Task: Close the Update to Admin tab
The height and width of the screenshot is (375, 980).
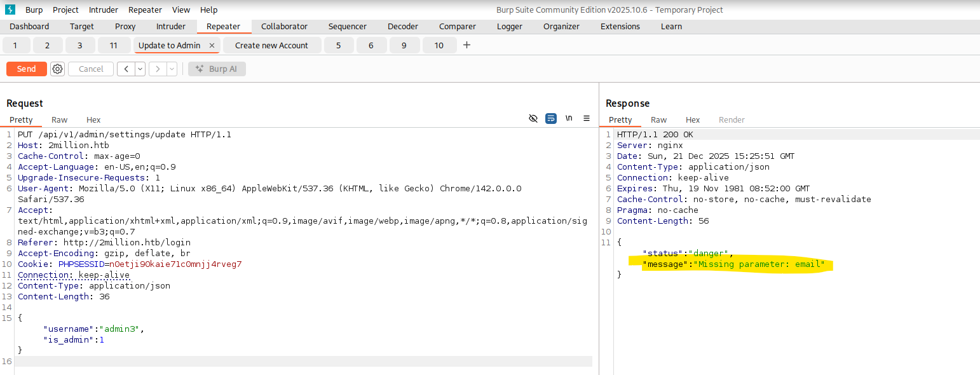Action: click(x=212, y=46)
